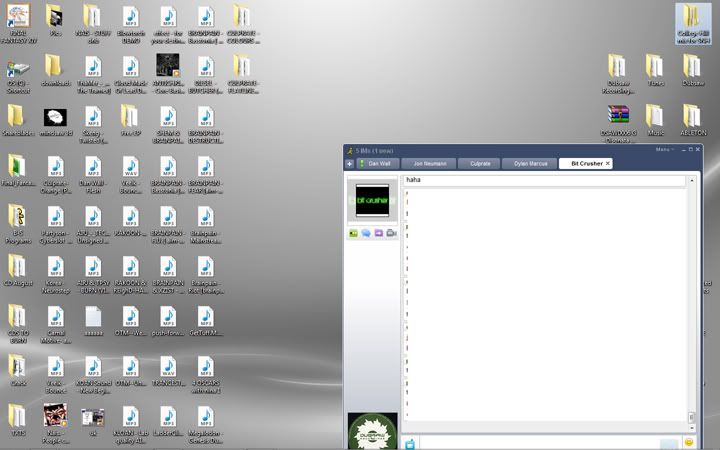Image resolution: width=720 pixels, height=450 pixels.
Task: Open the emoticon picker smiley
Action: pos(688,442)
